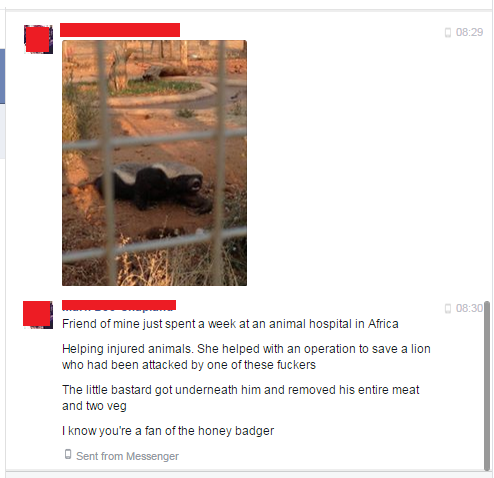Viewport: 494px width, 478px height.
Task: Select the "Helping injured animals" paragraph
Action: (x=246, y=357)
